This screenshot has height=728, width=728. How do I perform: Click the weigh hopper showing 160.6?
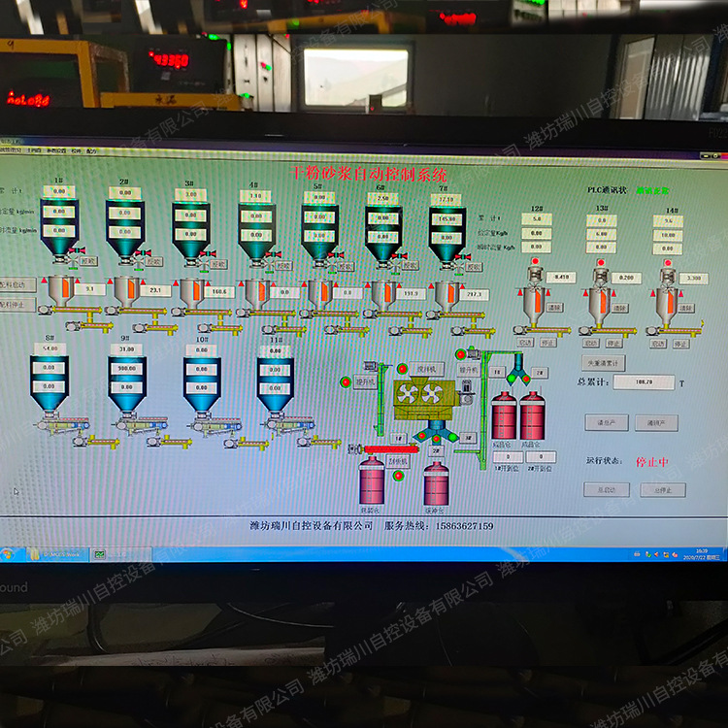click(190, 292)
